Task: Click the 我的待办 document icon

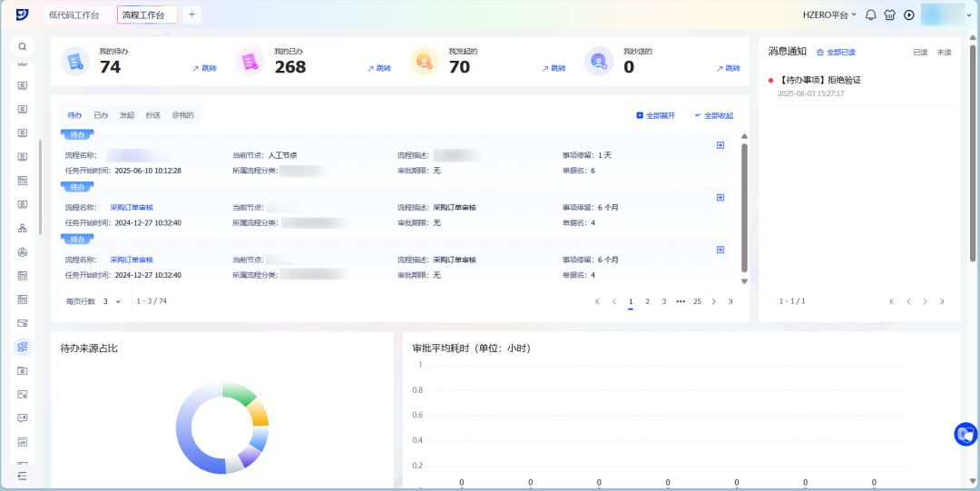Action: [x=73, y=62]
